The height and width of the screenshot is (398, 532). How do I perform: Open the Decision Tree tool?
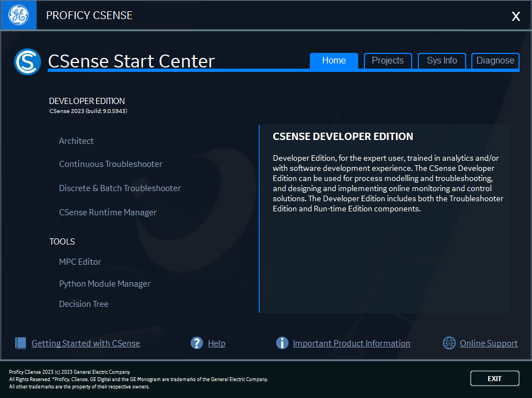tap(84, 304)
